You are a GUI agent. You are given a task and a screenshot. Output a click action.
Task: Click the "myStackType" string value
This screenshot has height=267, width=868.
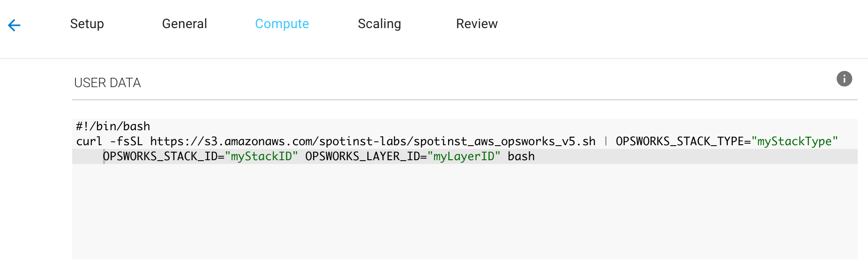tap(794, 141)
